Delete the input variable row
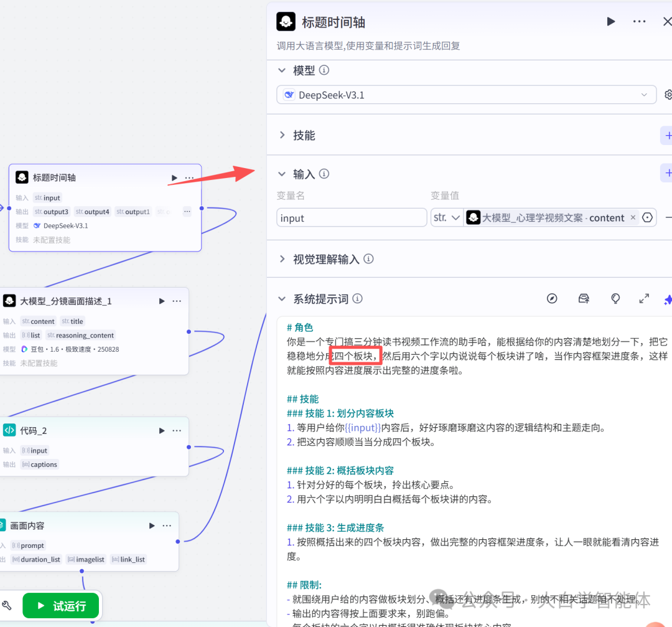Screen dimensions: 672x627 tap(668, 217)
